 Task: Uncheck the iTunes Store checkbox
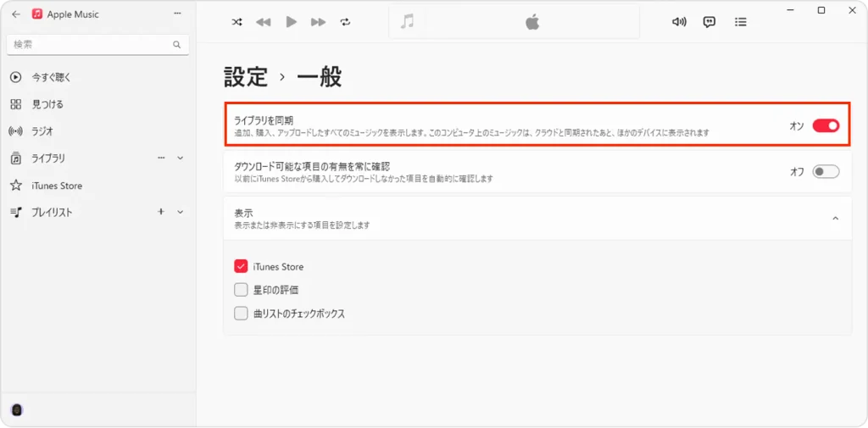(x=241, y=266)
